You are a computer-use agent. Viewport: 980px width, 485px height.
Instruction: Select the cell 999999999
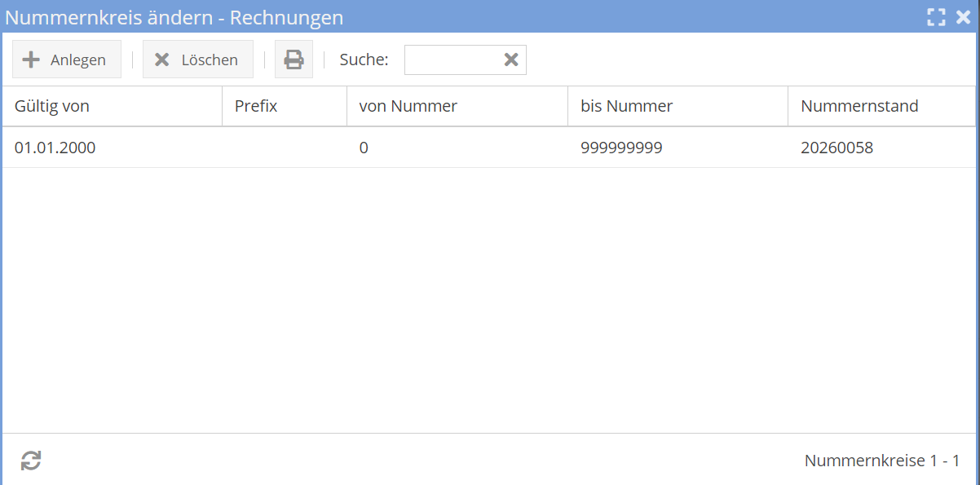tap(678, 148)
